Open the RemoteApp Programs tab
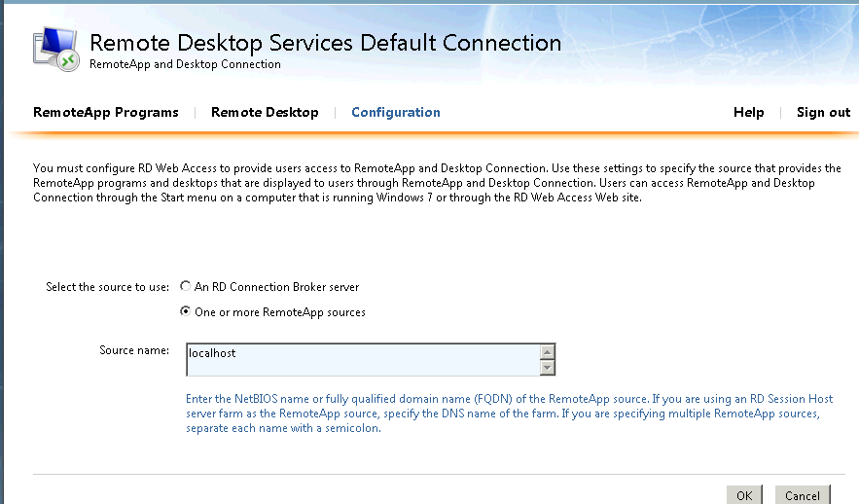 pyautogui.click(x=106, y=113)
